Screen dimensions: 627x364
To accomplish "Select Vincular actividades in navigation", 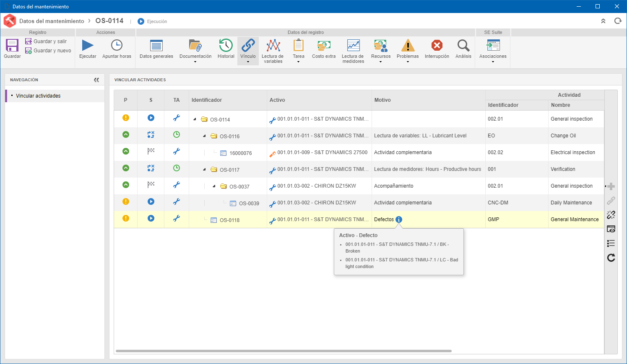I will point(38,96).
